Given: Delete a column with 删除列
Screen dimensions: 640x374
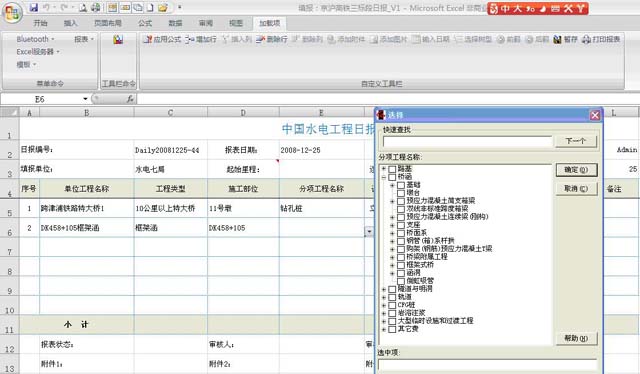Looking at the screenshot, I should coord(307,39).
